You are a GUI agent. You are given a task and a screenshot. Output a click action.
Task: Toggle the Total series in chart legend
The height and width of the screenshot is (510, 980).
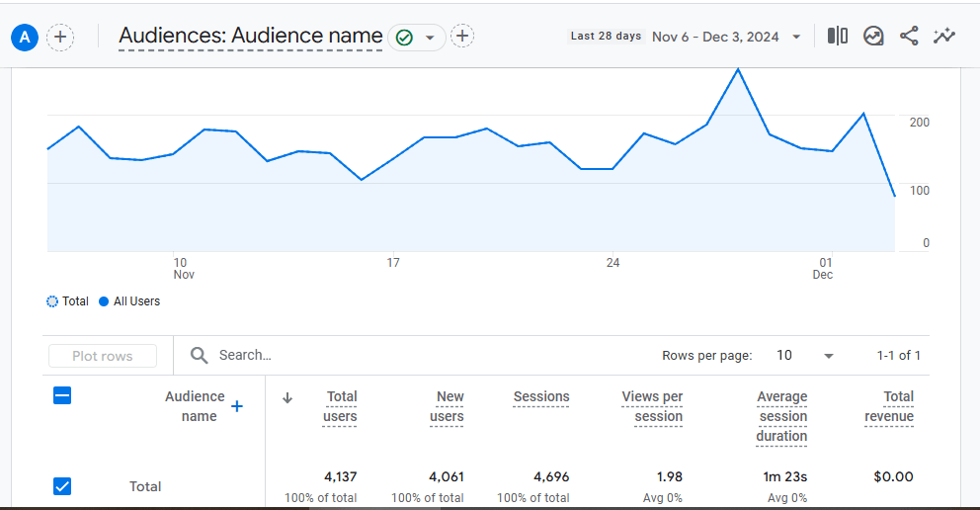tap(52, 301)
